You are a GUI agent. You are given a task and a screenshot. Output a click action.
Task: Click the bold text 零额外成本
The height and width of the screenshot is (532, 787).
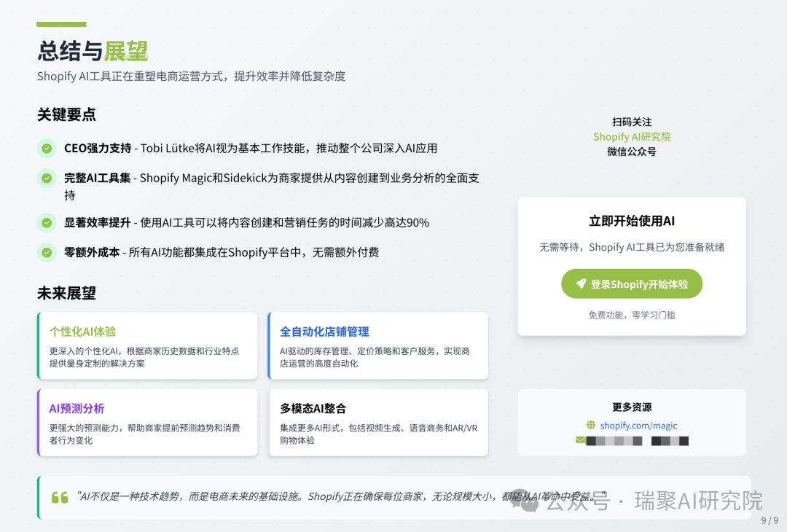[92, 252]
